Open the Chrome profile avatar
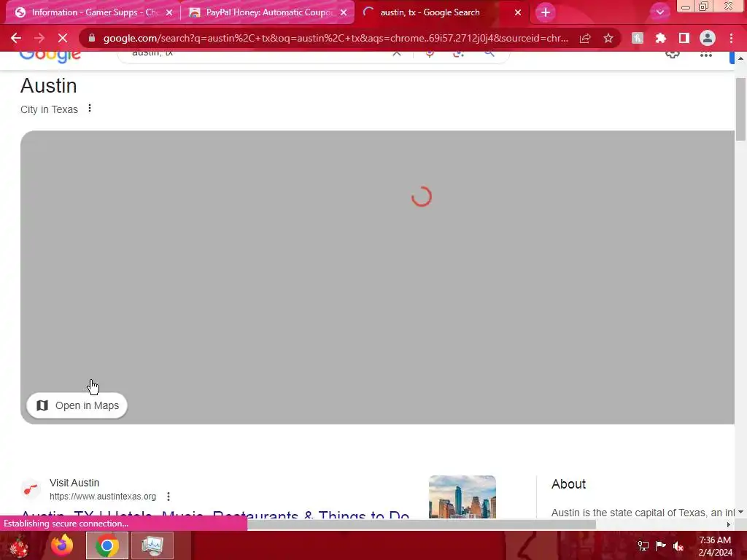This screenshot has height=560, width=747. coord(708,38)
